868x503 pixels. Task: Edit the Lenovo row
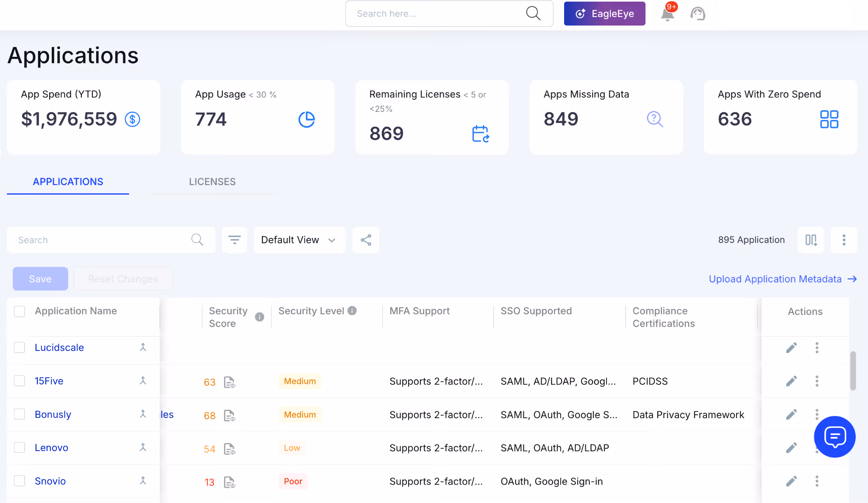(791, 448)
